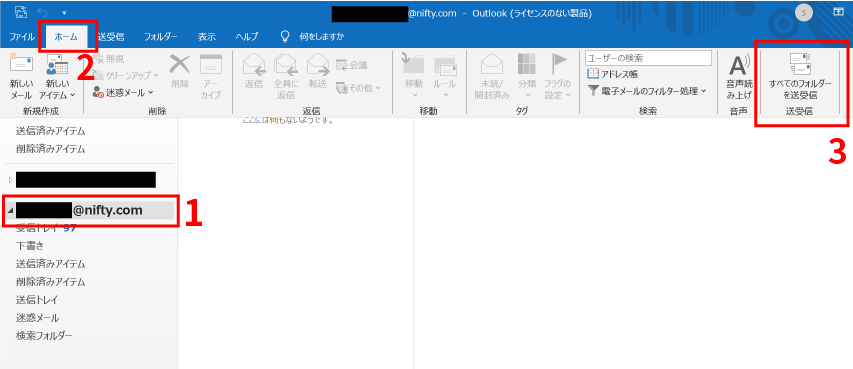The height and width of the screenshot is (369, 853).
Task: Open the File (ファイル) tab
Action: [x=22, y=37]
